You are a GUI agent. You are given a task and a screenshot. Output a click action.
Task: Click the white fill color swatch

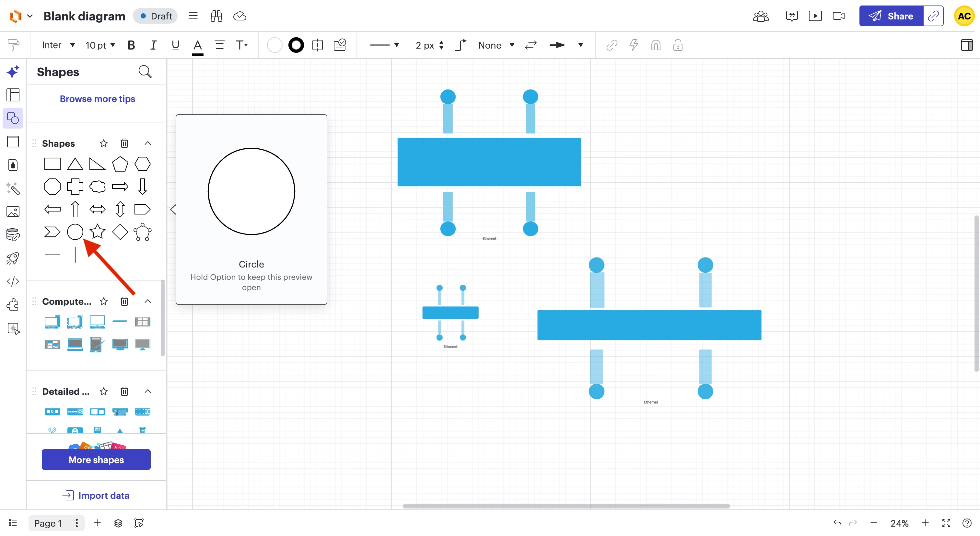point(274,45)
